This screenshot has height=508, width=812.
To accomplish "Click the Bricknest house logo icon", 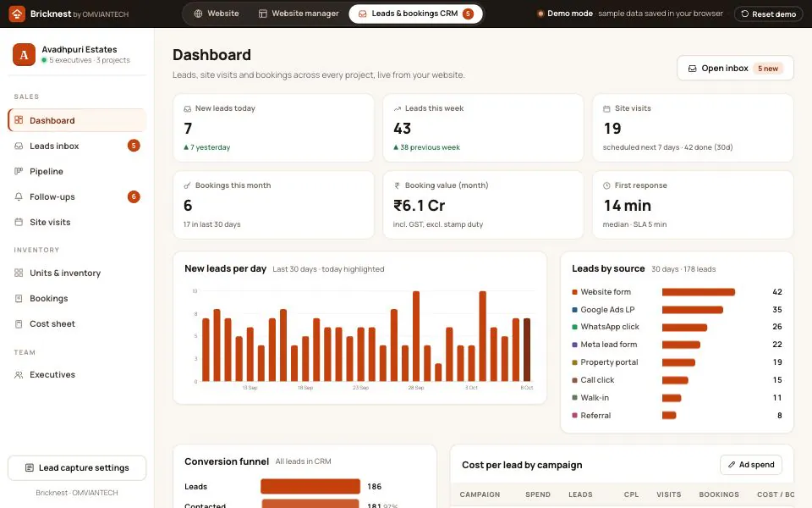I will tap(17, 14).
